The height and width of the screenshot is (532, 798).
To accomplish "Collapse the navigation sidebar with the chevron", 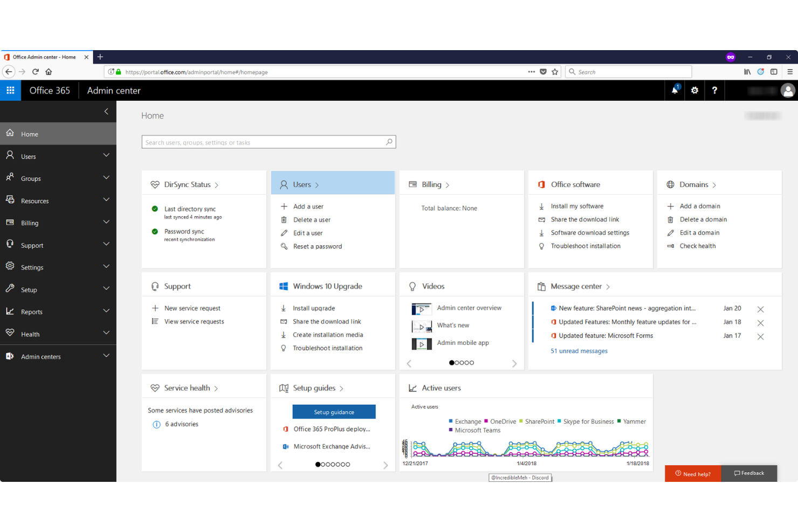I will coord(106,112).
